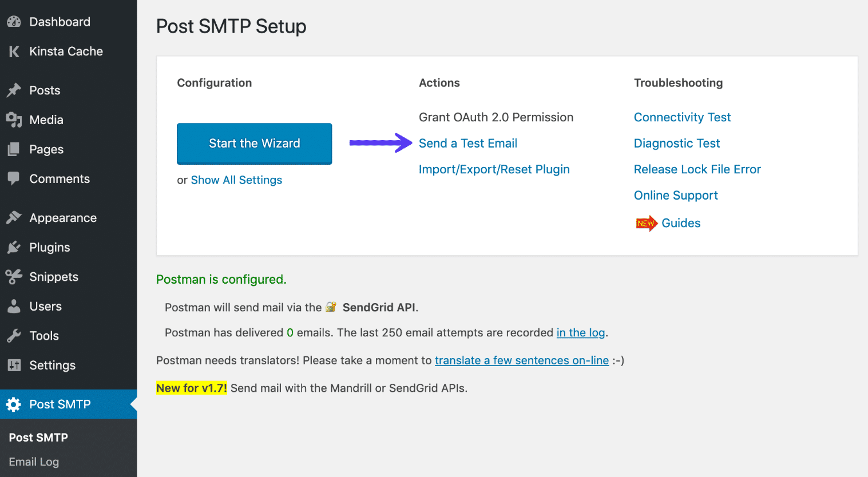Click the NEW badge next to Guides
868x477 pixels.
click(646, 223)
